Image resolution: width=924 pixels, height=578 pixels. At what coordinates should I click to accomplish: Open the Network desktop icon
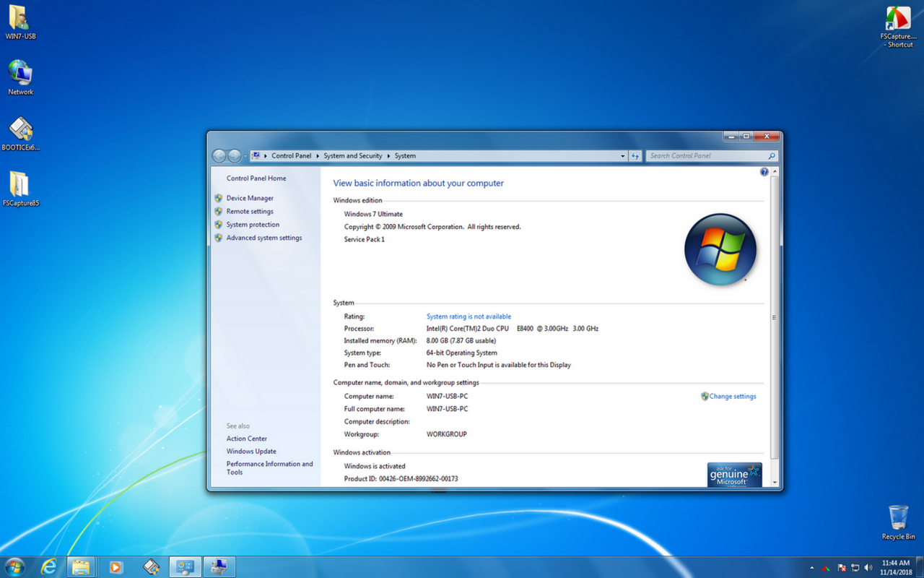click(x=20, y=77)
